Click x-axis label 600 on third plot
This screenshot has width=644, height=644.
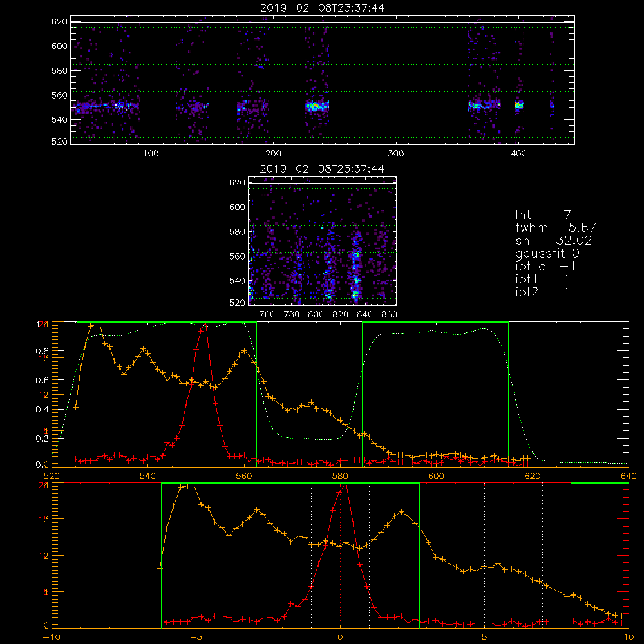[x=436, y=476]
